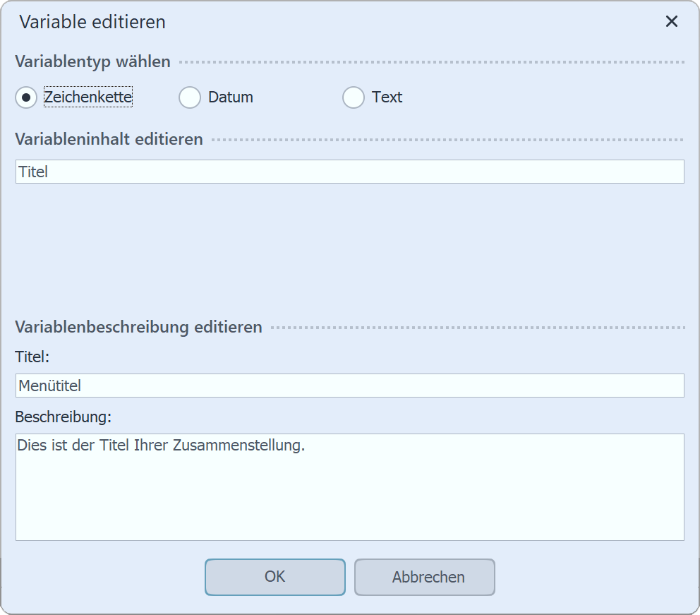
Task: Switch variable type to Text
Action: [x=353, y=97]
